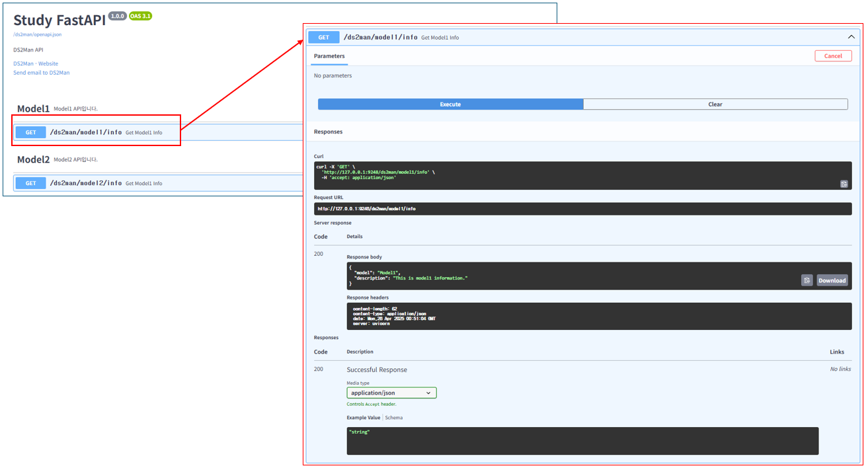868x470 pixels.
Task: Download the response body
Action: tap(832, 280)
